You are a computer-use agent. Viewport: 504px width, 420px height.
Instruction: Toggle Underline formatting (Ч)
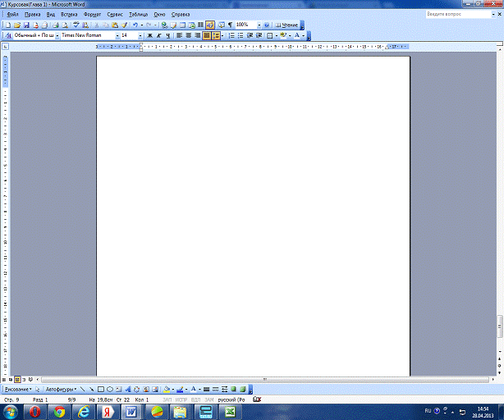click(167, 36)
